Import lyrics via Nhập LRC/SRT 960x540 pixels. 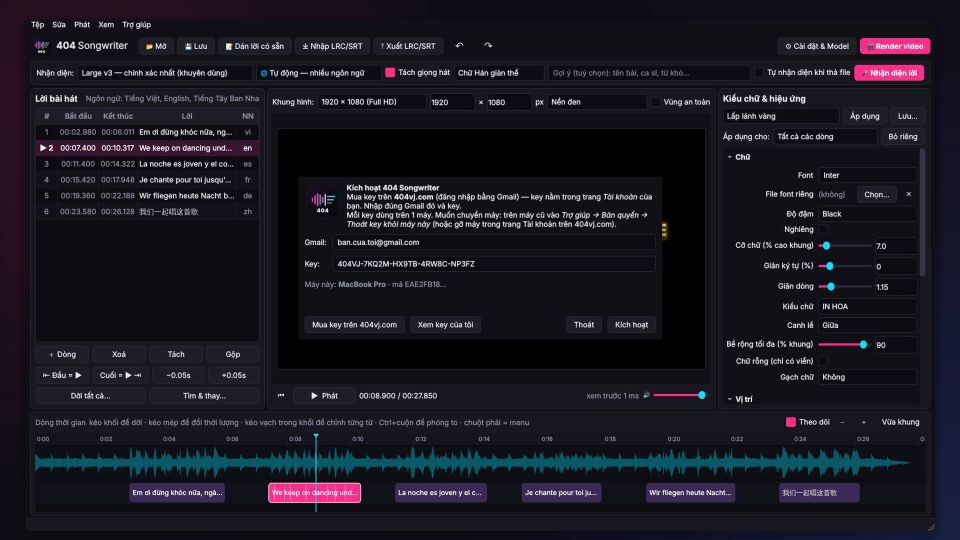click(332, 46)
